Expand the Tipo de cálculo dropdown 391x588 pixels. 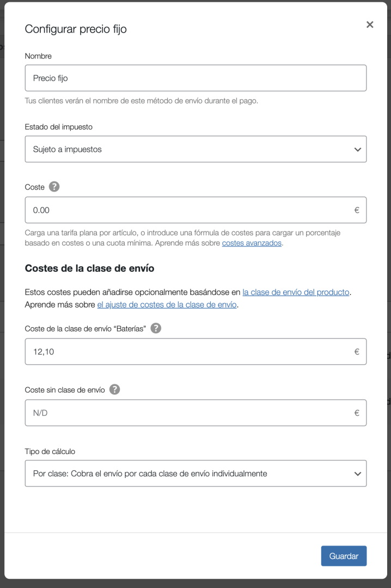pos(195,474)
